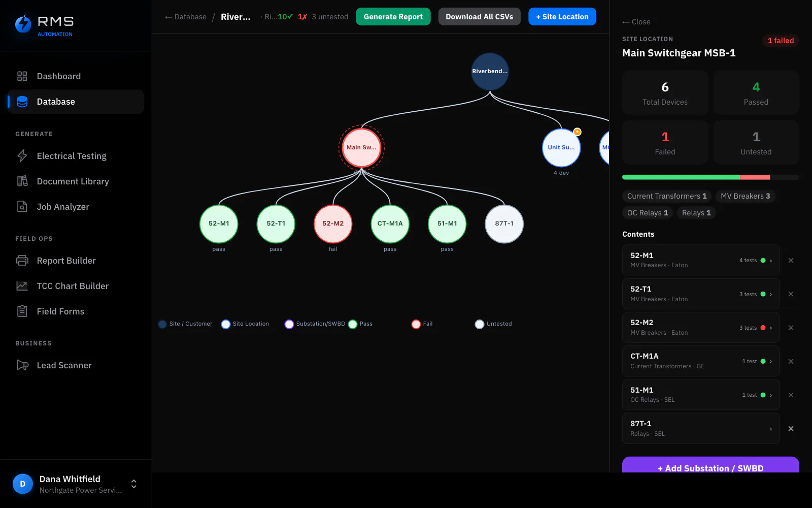Go back to Database breadcrumb
The height and width of the screenshot is (508, 812).
(x=186, y=17)
